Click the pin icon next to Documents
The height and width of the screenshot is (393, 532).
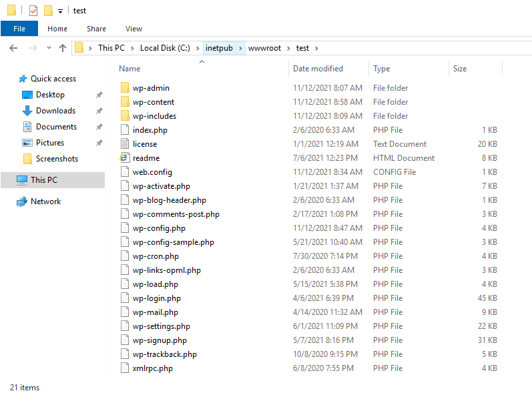(99, 127)
